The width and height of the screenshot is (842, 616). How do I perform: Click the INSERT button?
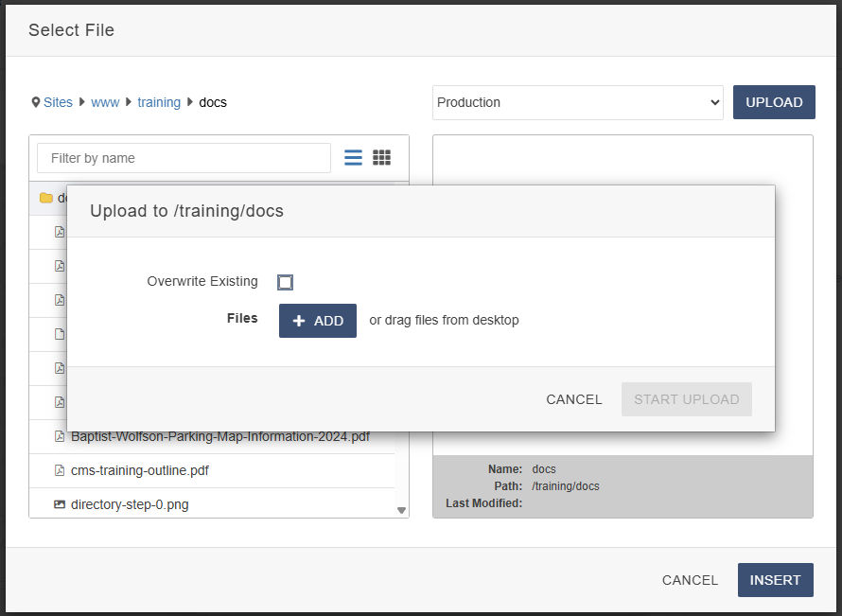(776, 580)
